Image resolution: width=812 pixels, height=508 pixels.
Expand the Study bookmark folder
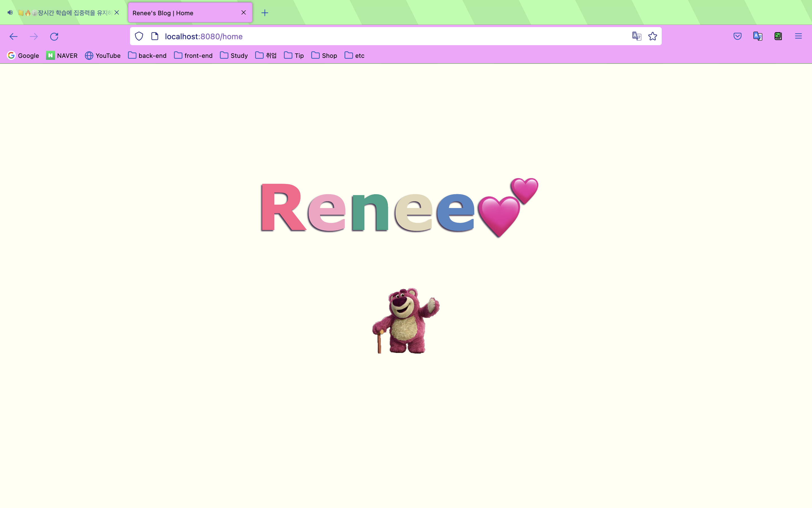(x=234, y=55)
